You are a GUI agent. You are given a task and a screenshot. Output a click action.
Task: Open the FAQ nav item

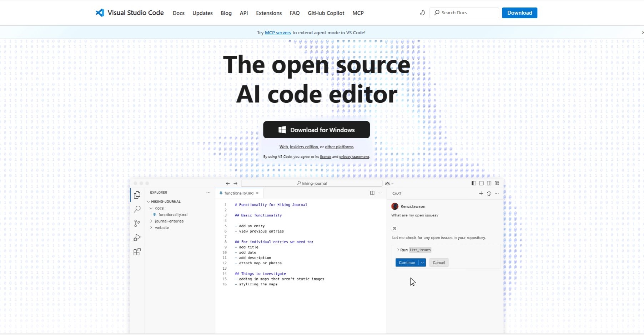pyautogui.click(x=295, y=13)
